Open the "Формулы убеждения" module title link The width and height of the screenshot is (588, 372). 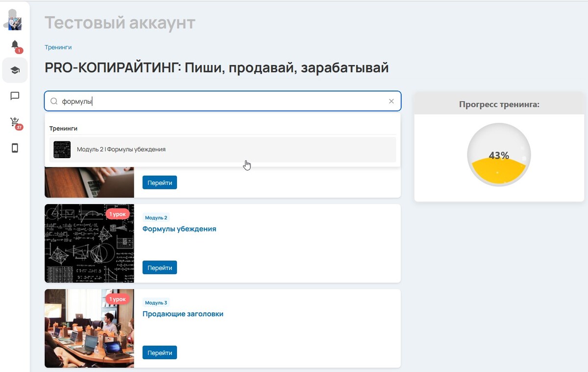[x=179, y=229]
